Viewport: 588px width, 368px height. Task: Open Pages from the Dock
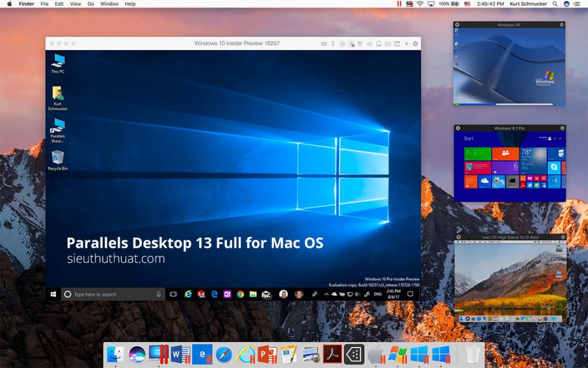[289, 354]
